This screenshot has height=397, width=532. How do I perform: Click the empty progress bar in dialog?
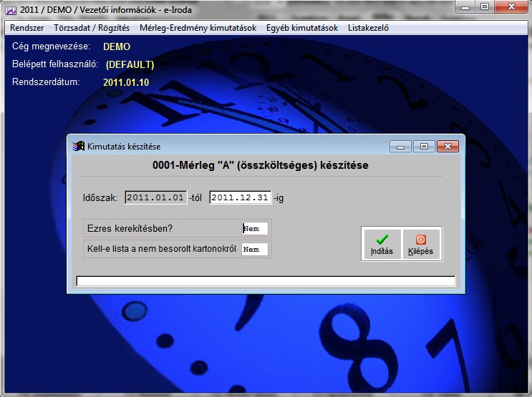click(266, 281)
